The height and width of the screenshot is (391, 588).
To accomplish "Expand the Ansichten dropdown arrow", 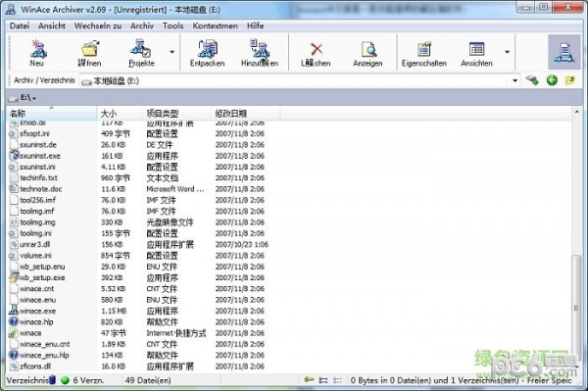I will pos(507,52).
